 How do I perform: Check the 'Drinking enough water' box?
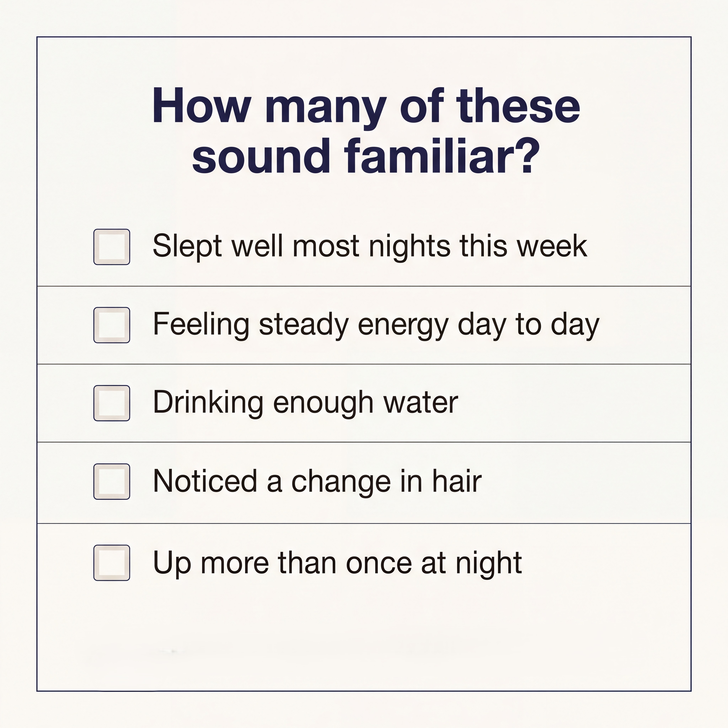(112, 403)
